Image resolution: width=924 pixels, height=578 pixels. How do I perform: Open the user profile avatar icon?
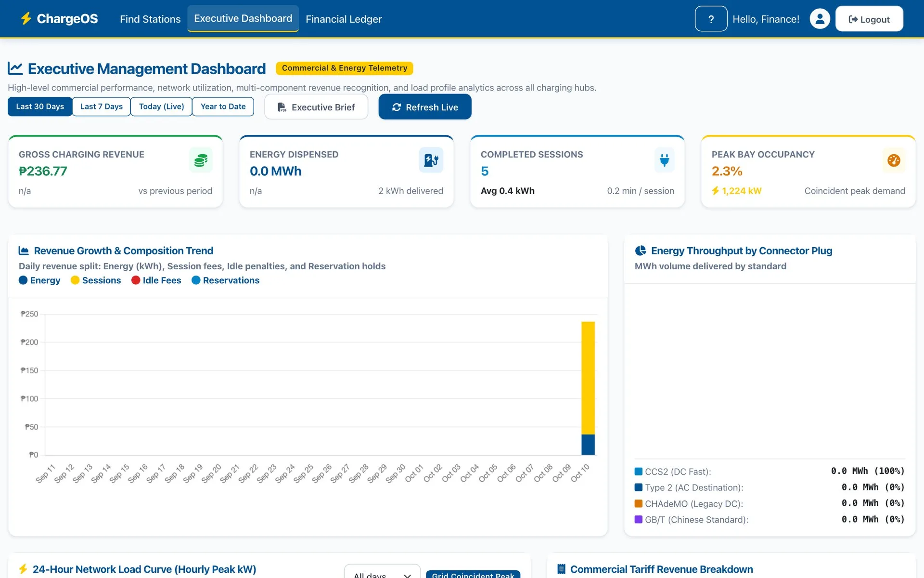(820, 19)
